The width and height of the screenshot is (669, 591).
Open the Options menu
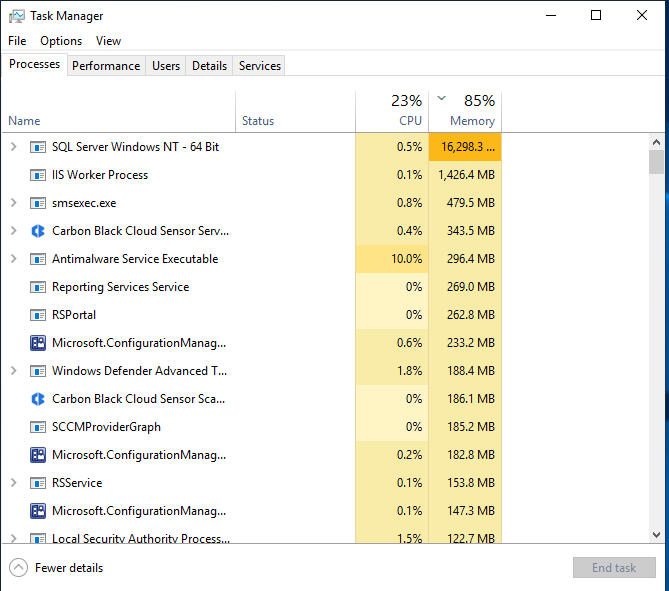coord(61,41)
